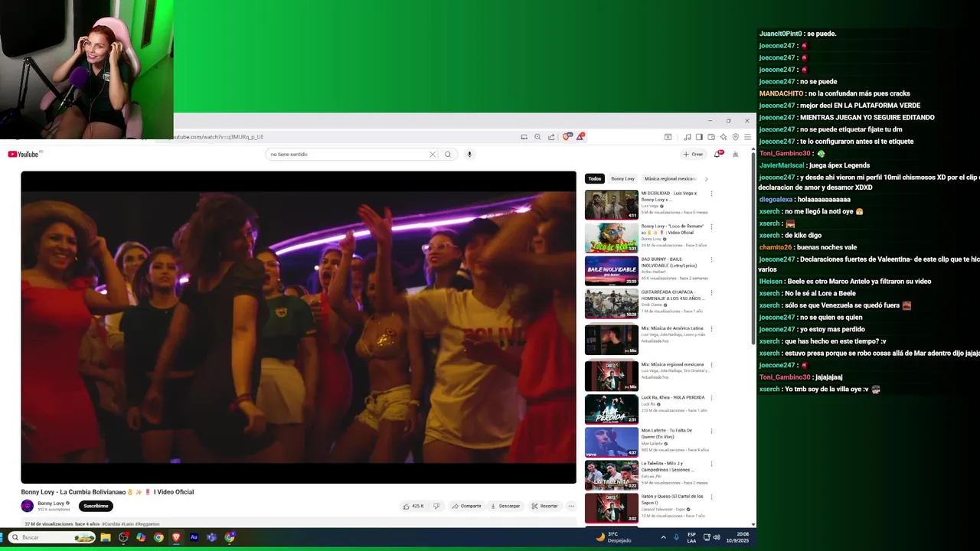Click the YouTube logo to go home

(x=23, y=154)
